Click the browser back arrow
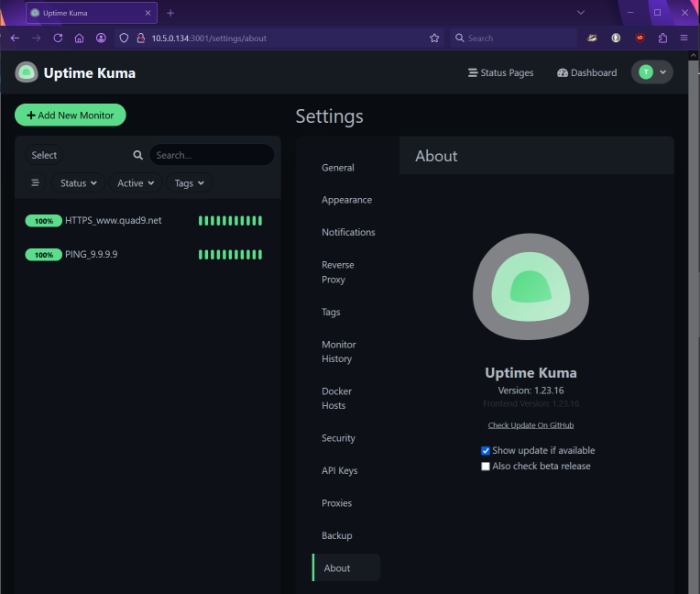Image resolution: width=700 pixels, height=594 pixels. point(15,38)
